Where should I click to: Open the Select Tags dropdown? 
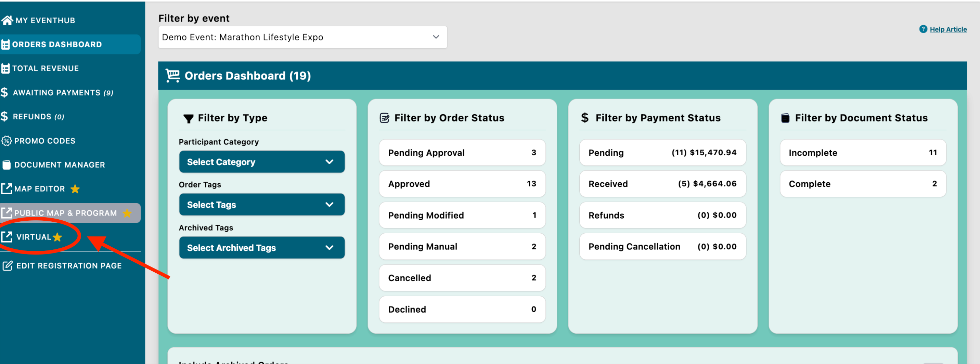pyautogui.click(x=262, y=205)
